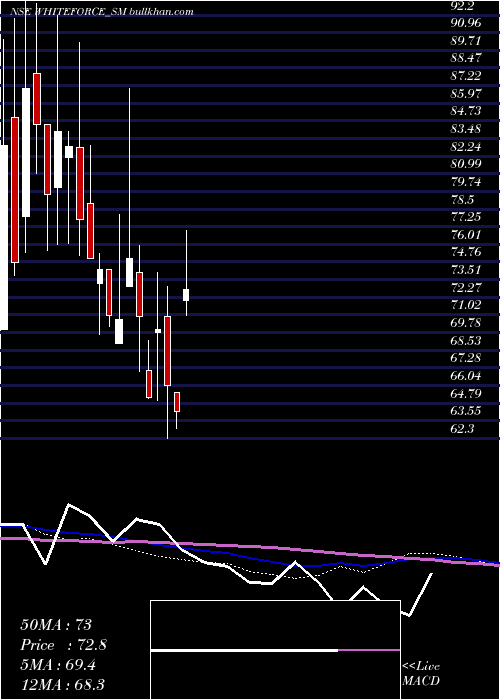This screenshot has height=700, width=500.
Task: Click the 74.76 price axis label
Action: [466, 252]
